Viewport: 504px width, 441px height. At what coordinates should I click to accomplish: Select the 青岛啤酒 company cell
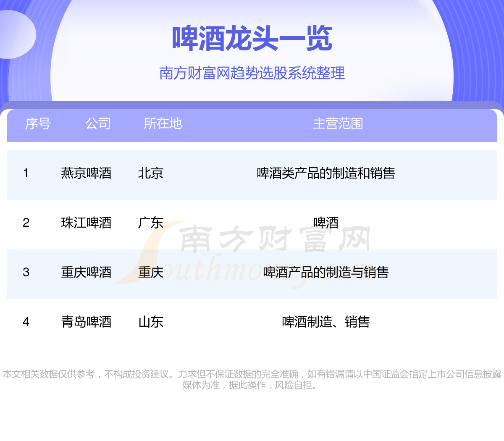point(86,322)
